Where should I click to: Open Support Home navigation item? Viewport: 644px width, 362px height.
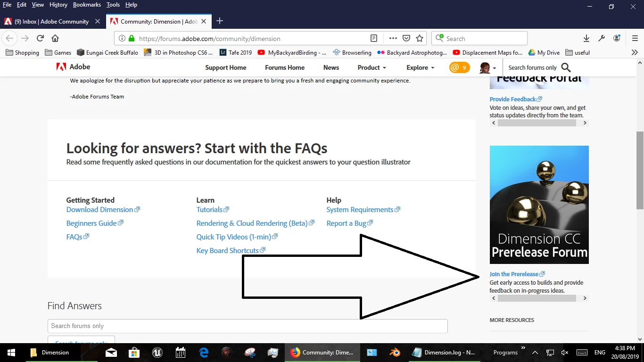pos(226,67)
